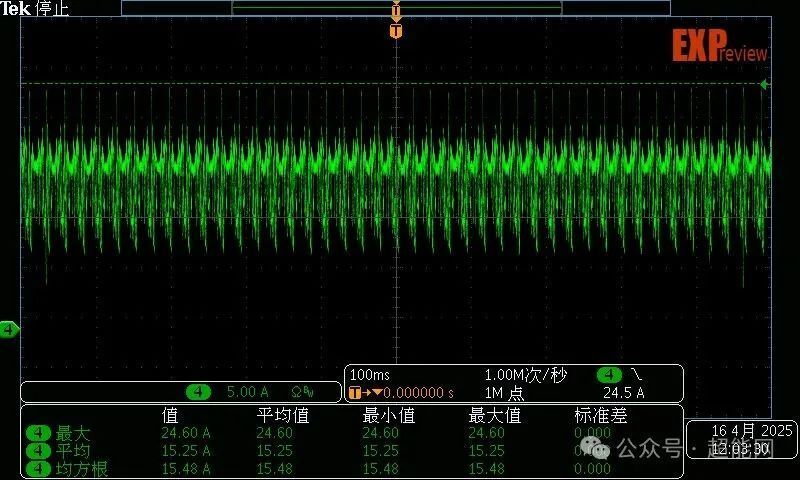The width and height of the screenshot is (800, 480).
Task: Click the 平均值 column header
Action: 282,415
